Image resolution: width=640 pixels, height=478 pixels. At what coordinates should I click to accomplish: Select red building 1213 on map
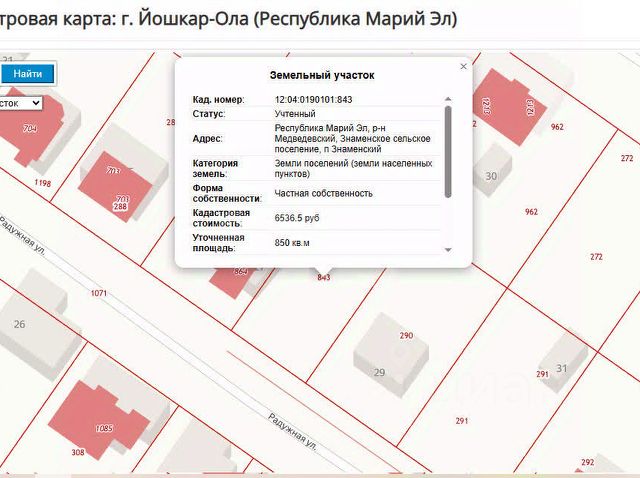(509, 107)
